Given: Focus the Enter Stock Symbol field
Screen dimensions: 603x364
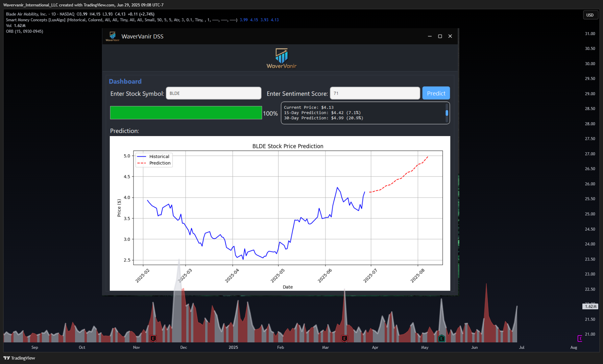Looking at the screenshot, I should [x=214, y=93].
